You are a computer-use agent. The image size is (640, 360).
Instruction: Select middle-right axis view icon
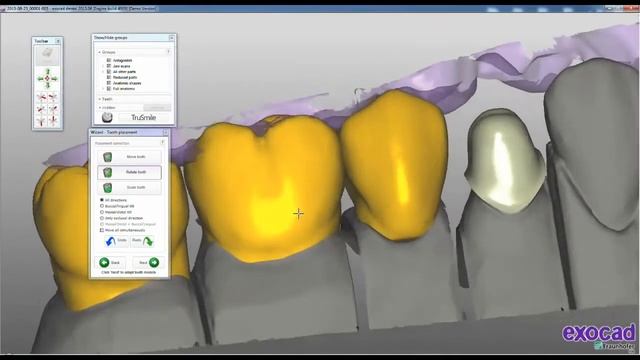click(x=53, y=109)
